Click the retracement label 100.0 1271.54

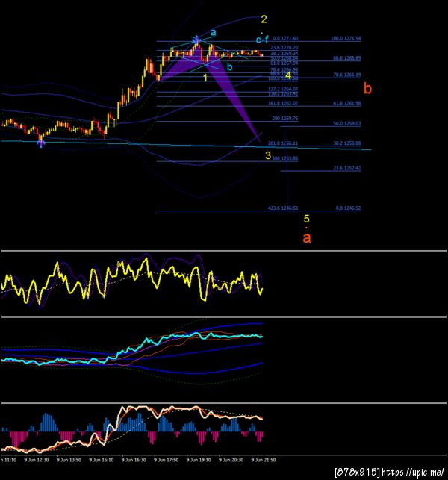click(346, 38)
